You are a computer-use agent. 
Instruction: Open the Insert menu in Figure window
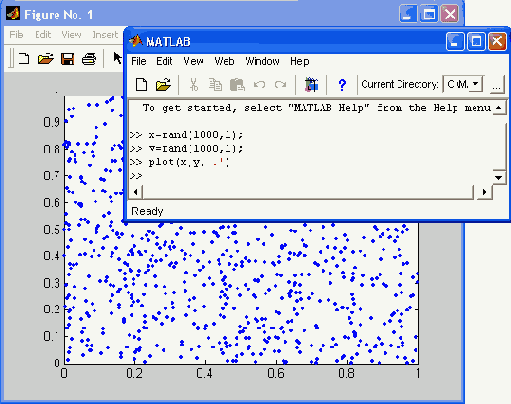[105, 35]
